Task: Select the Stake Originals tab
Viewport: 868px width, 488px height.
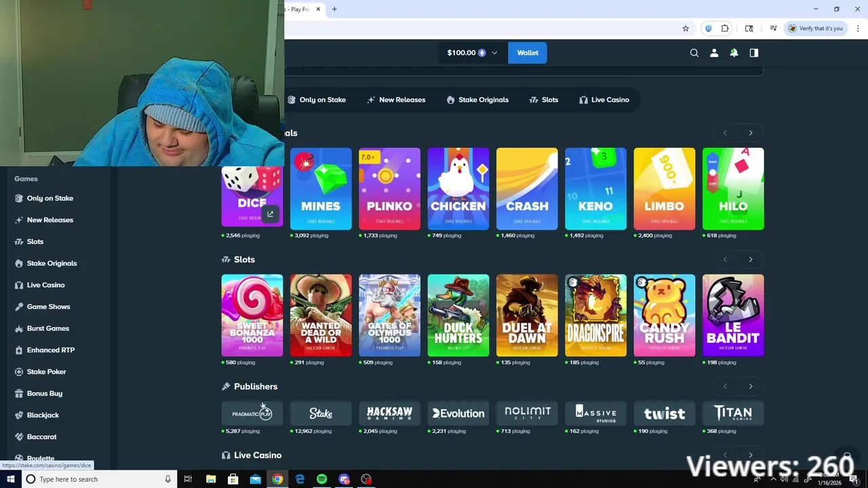Action: click(x=477, y=100)
